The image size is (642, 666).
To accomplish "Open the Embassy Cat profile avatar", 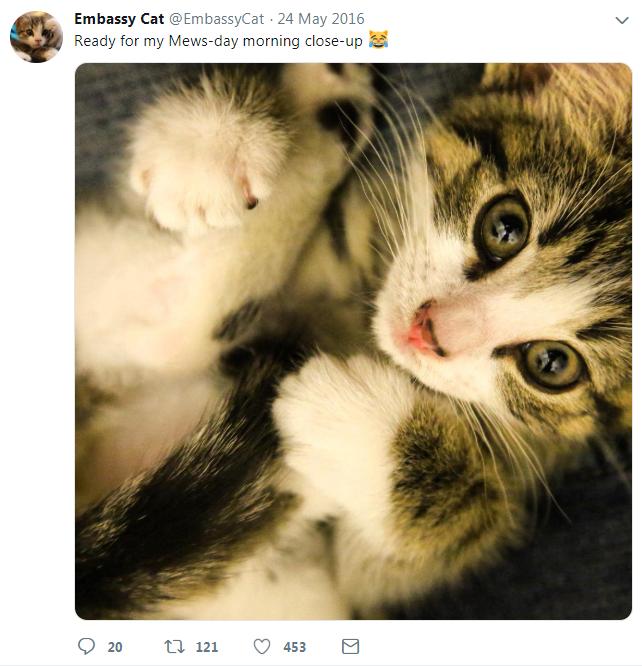I will point(36,37).
